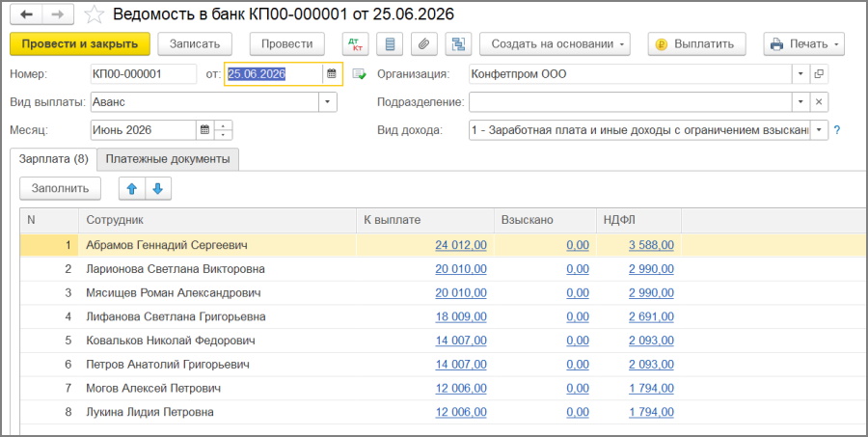Viewport: 868px width, 437px height.
Task: Select row Петров Анатолий Григорьевич
Action: 443,365
